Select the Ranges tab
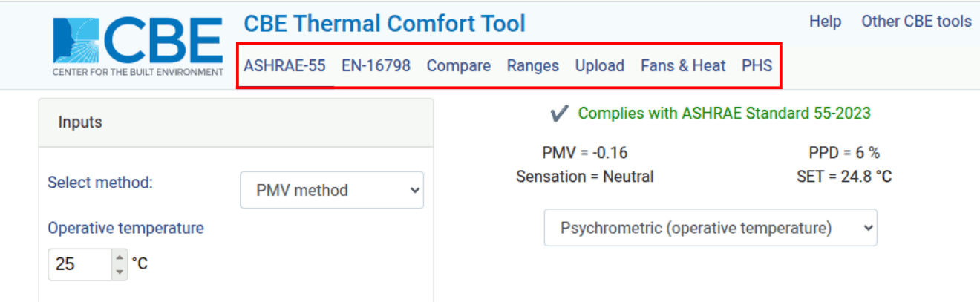This screenshot has height=302, width=980. click(x=532, y=65)
